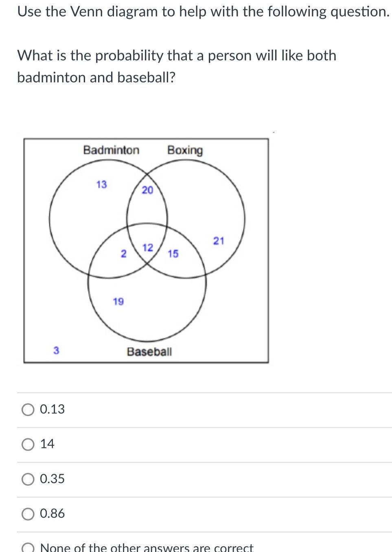Click the Baseball circle label

click(x=150, y=351)
